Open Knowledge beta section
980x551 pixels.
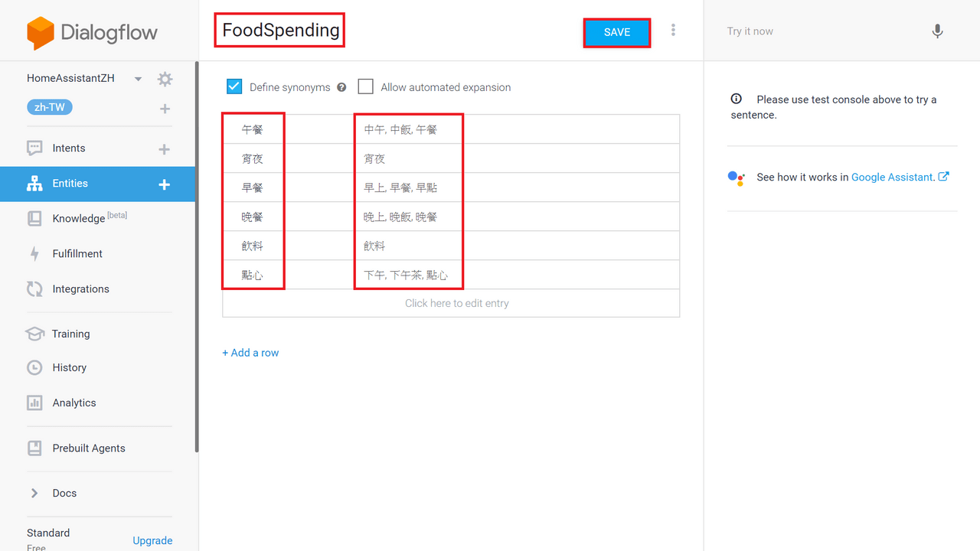pyautogui.click(x=90, y=218)
